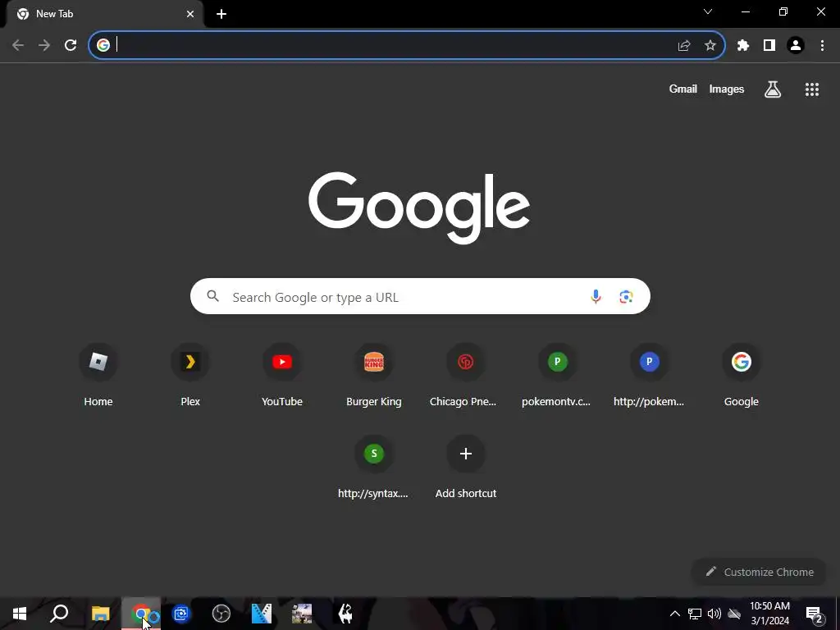Bookmark this tab with the star icon
840x630 pixels.
click(710, 46)
